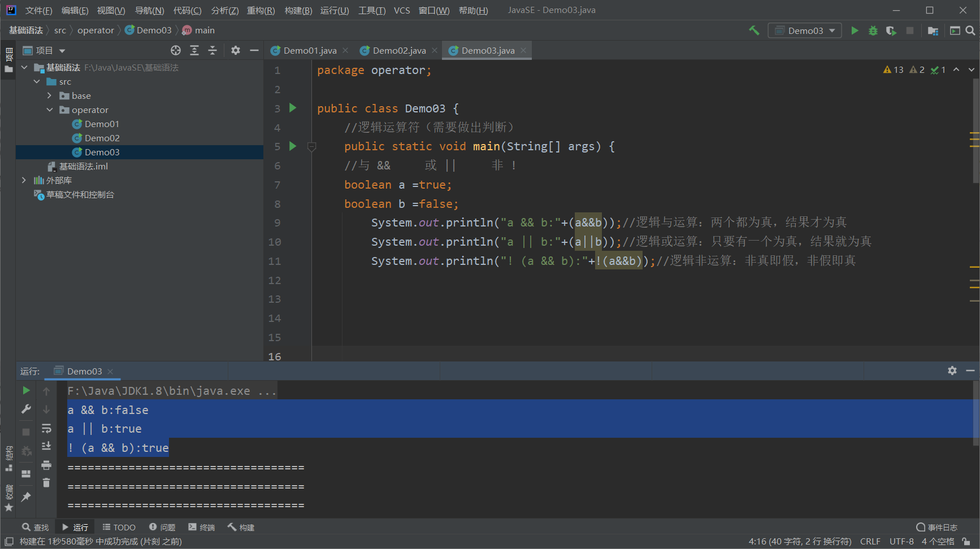Image resolution: width=980 pixels, height=549 pixels.
Task: Toggle scroll to end in console
Action: (46, 446)
